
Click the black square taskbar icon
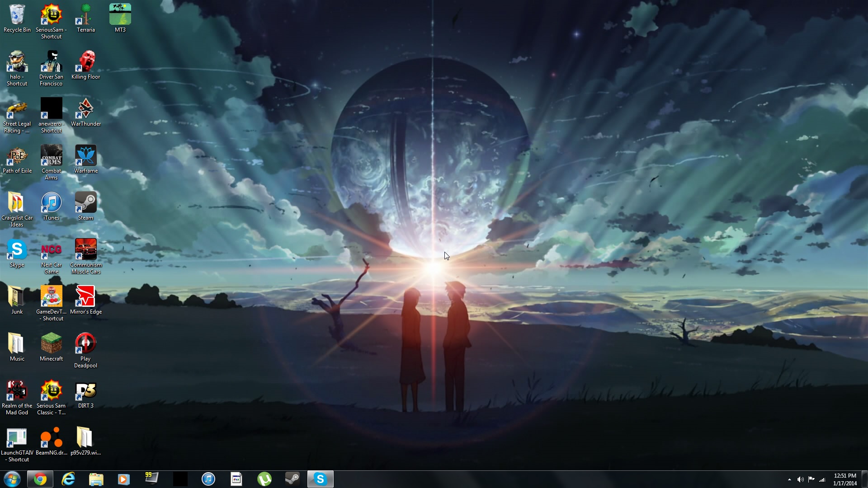[180, 479]
